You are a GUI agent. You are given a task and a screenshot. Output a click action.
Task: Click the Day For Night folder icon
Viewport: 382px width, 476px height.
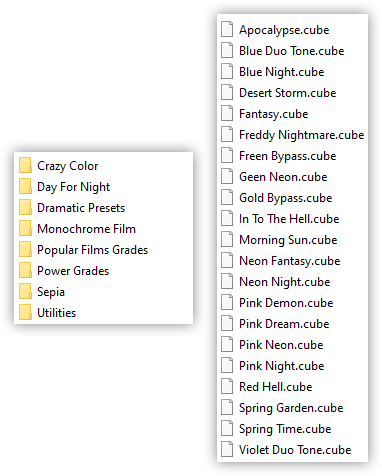point(25,187)
